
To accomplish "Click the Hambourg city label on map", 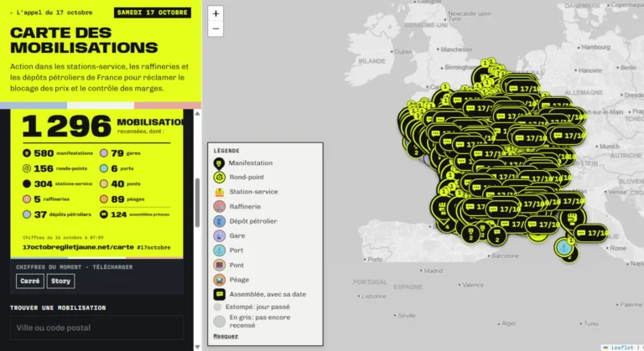I will (x=595, y=47).
